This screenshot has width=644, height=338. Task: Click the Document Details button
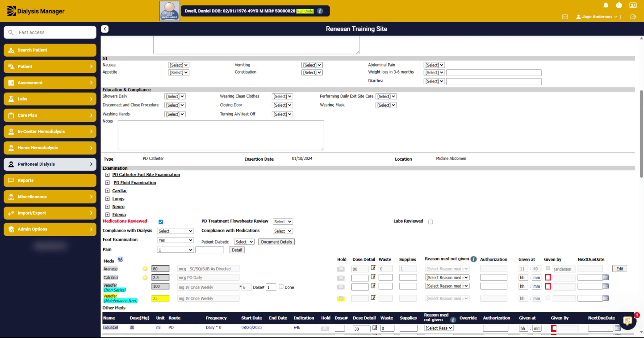[x=276, y=242]
